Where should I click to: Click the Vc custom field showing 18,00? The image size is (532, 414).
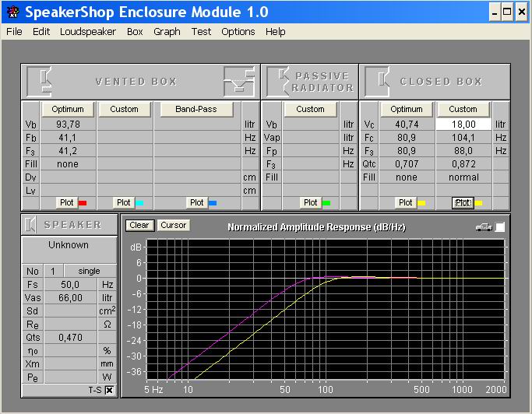pos(463,124)
